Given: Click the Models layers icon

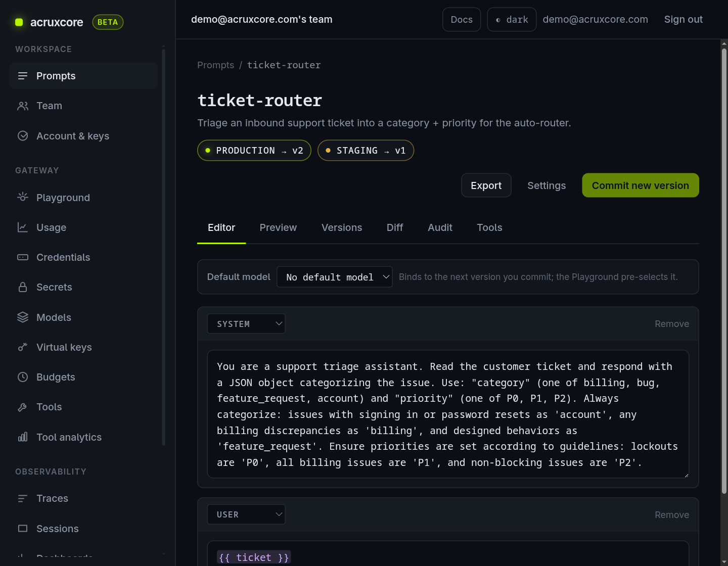Looking at the screenshot, I should [x=23, y=317].
